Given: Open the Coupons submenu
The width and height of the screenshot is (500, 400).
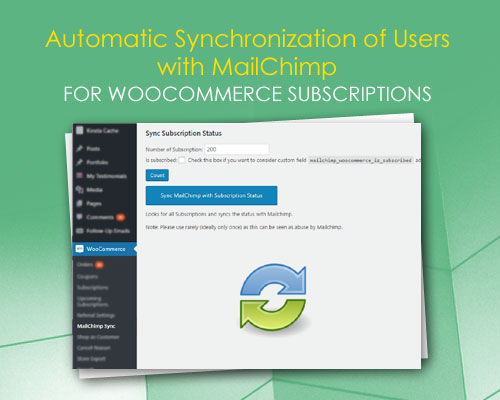Looking at the screenshot, I should point(87,277).
